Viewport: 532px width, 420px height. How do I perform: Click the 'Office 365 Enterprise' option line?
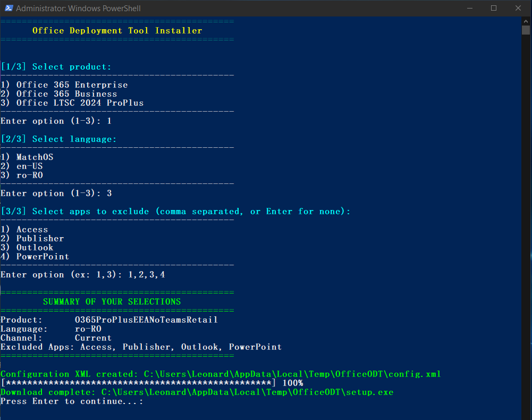(x=64, y=85)
